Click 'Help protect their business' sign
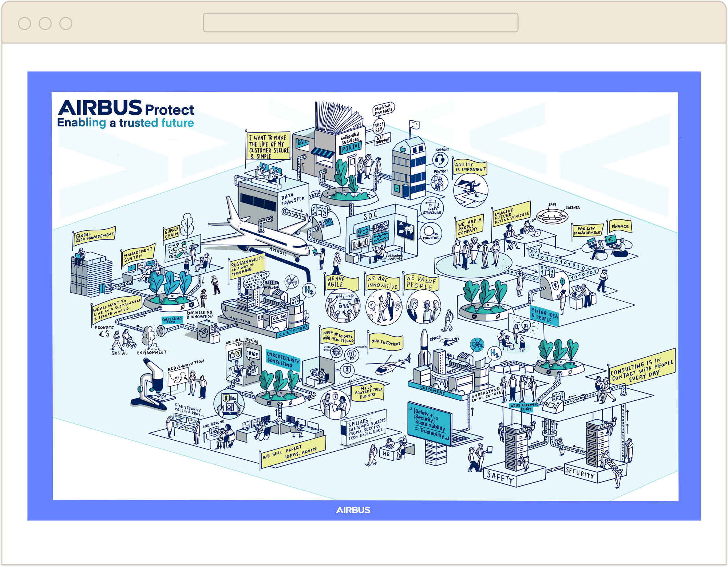Image resolution: width=728 pixels, height=567 pixels. pos(368,392)
